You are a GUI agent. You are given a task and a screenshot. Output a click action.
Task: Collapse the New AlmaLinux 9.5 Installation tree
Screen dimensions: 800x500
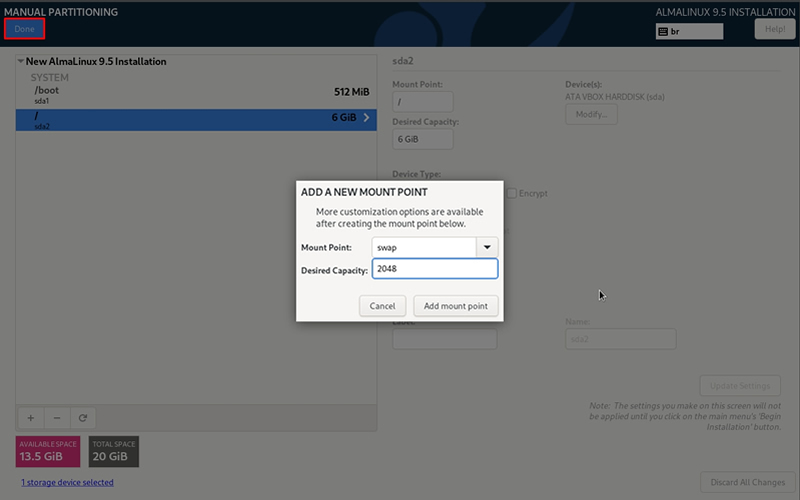pos(20,61)
